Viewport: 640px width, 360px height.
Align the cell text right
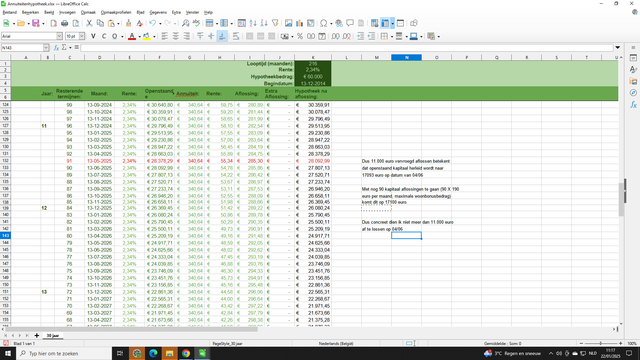[x=187, y=36]
